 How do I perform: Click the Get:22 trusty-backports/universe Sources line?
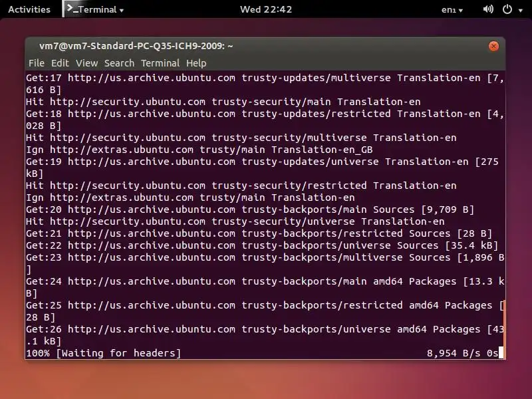point(262,245)
